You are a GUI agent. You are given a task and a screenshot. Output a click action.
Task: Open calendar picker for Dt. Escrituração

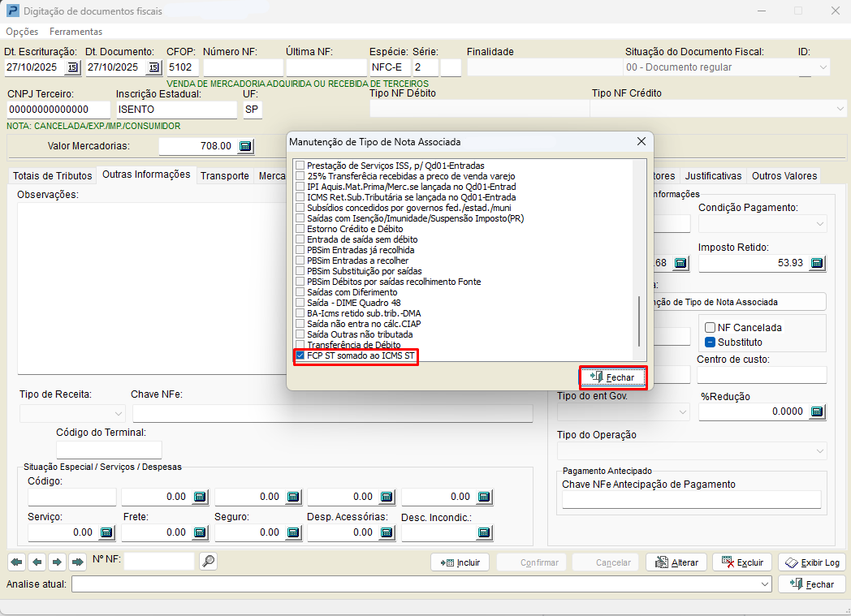click(x=73, y=67)
